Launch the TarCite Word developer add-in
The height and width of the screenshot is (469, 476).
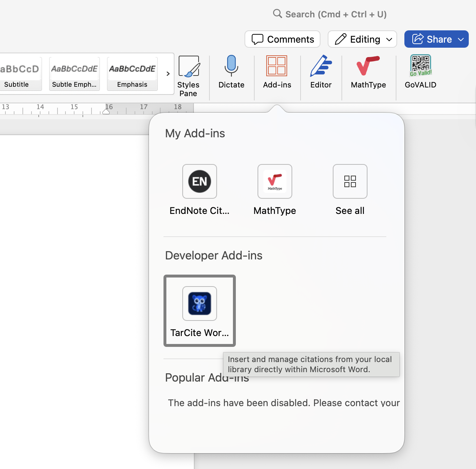(200, 311)
